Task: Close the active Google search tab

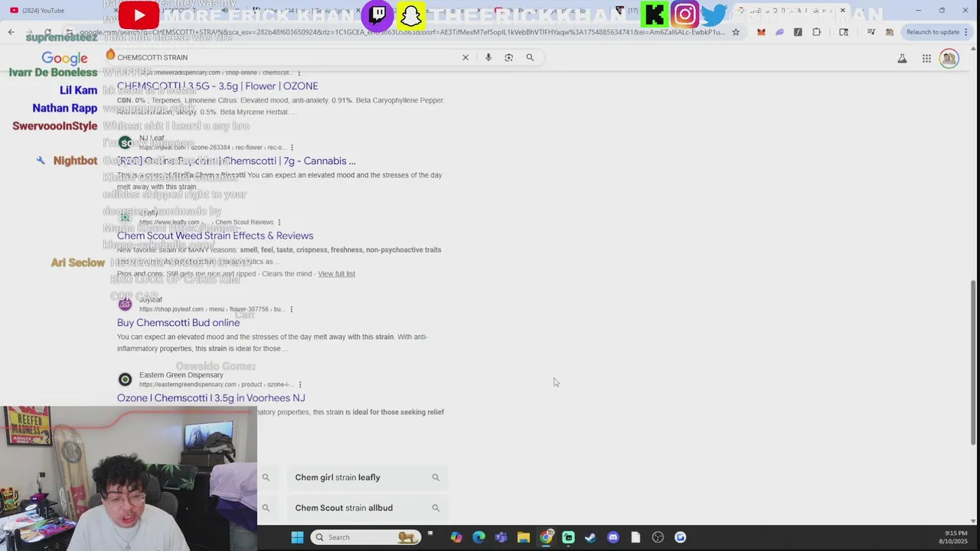Action: [843, 11]
